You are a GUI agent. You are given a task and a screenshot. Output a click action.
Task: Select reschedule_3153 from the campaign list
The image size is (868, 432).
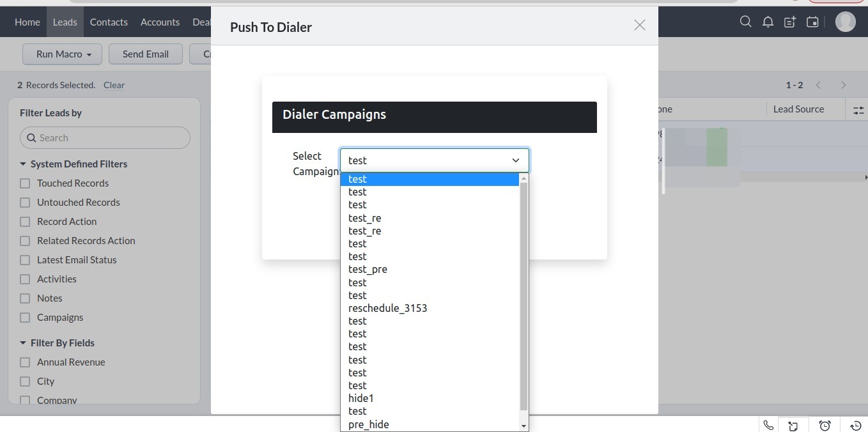[387, 308]
